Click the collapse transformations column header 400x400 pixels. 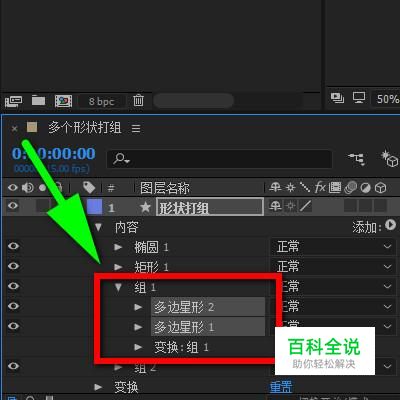click(291, 187)
